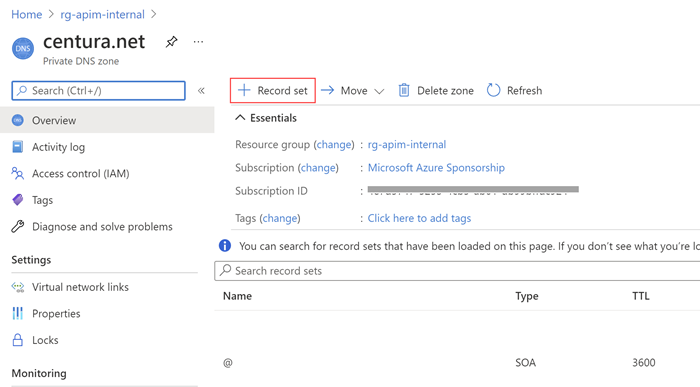Click the Delete zone trash icon
Viewport: 700px width, 387px height.
404,91
